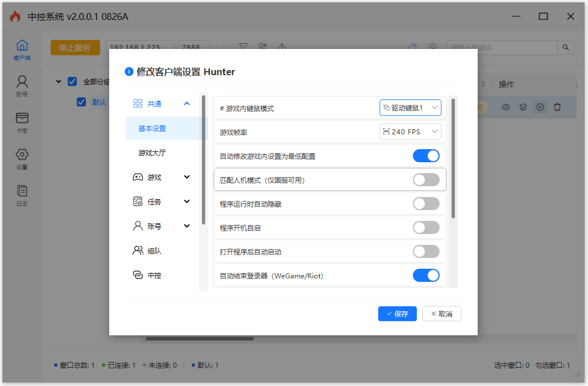Open the 卡密 card icon in sidebar

pos(22,122)
